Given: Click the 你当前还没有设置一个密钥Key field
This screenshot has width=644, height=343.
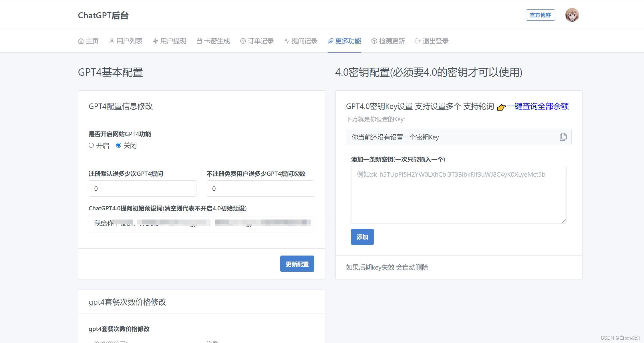Looking at the screenshot, I should coord(459,137).
